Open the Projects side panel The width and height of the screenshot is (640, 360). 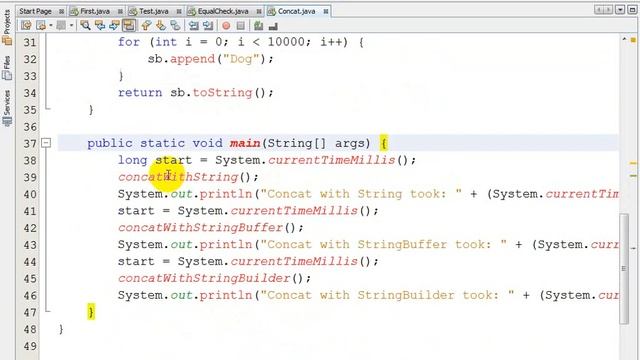pyautogui.click(x=7, y=27)
